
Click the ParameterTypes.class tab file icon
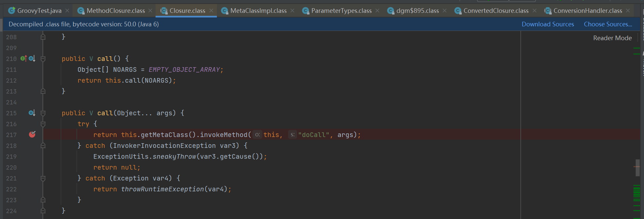[306, 11]
